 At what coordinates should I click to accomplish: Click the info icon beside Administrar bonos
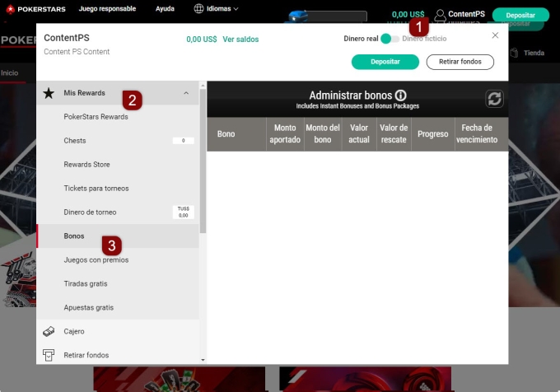(x=401, y=96)
